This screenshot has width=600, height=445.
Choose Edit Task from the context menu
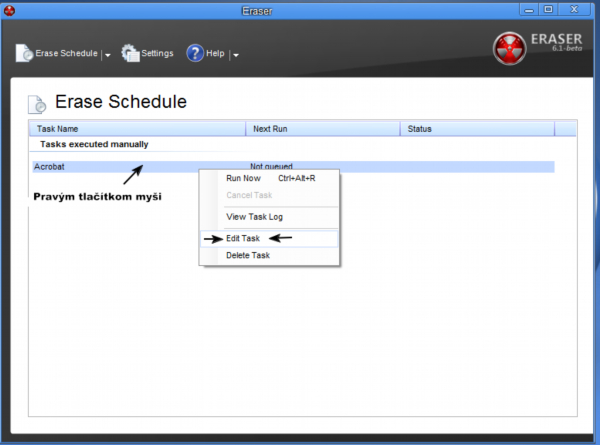(243, 239)
